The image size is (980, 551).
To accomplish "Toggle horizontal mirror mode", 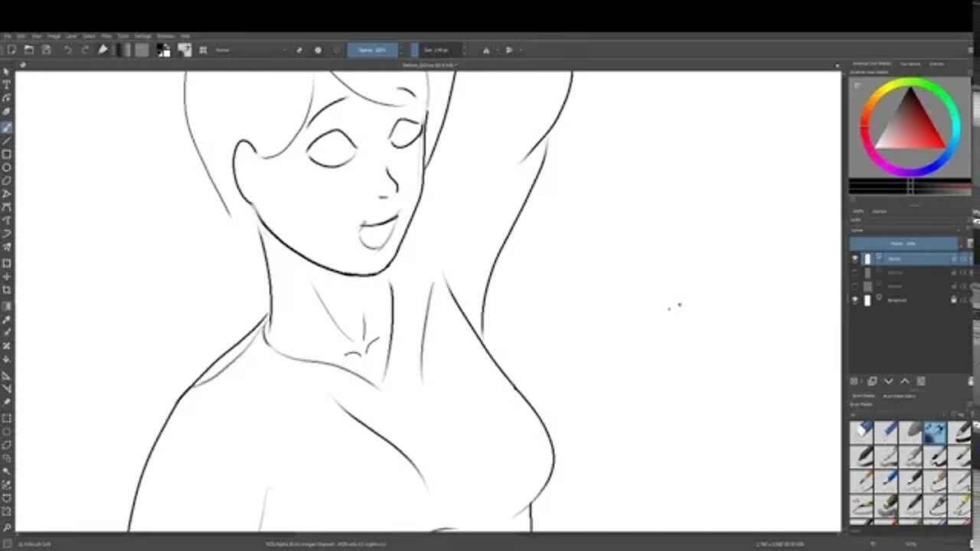I will (486, 50).
